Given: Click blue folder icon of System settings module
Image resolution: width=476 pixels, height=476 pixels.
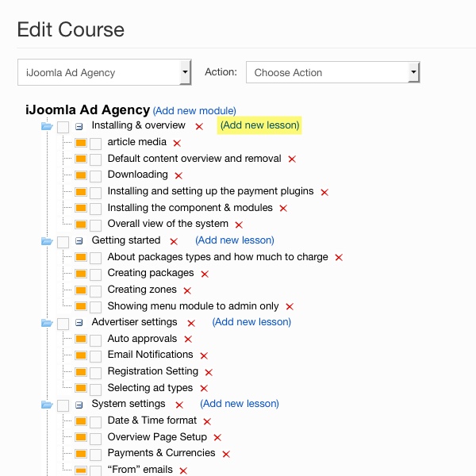Looking at the screenshot, I should point(47,405).
